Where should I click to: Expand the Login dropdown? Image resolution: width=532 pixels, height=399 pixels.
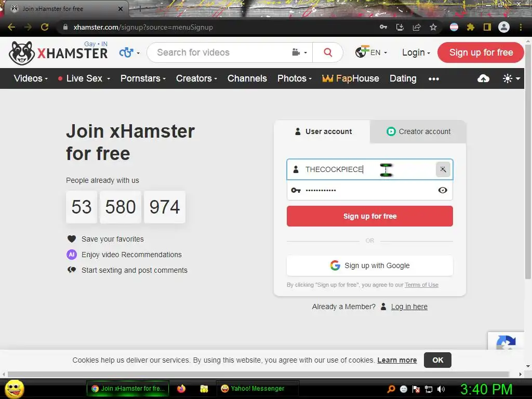[416, 52]
